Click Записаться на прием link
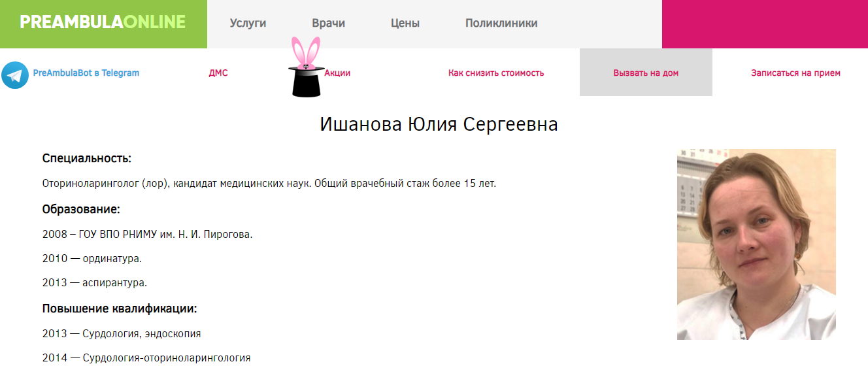Screen dimensions: 868x366 click(x=795, y=73)
